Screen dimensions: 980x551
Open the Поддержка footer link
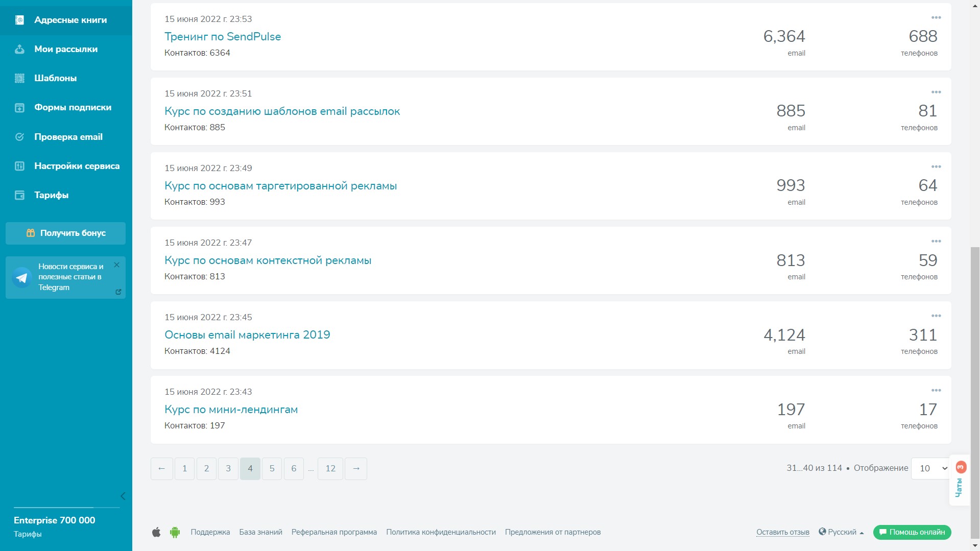click(x=210, y=532)
